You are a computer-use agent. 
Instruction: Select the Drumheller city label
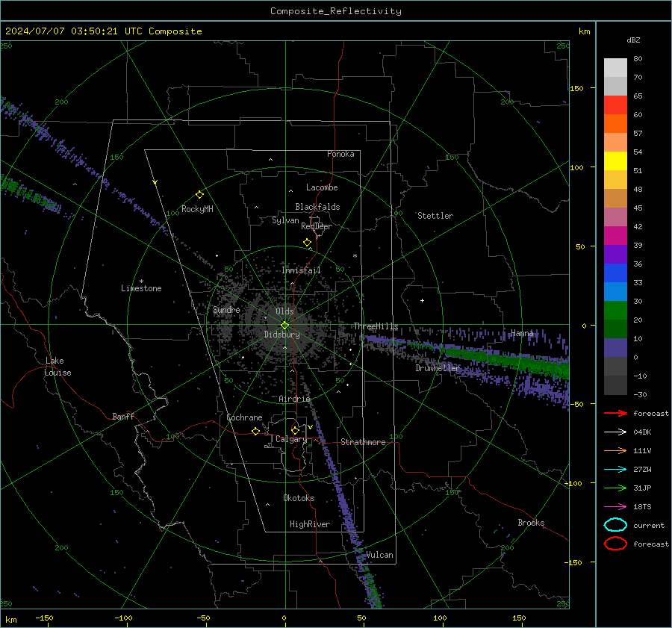point(438,368)
